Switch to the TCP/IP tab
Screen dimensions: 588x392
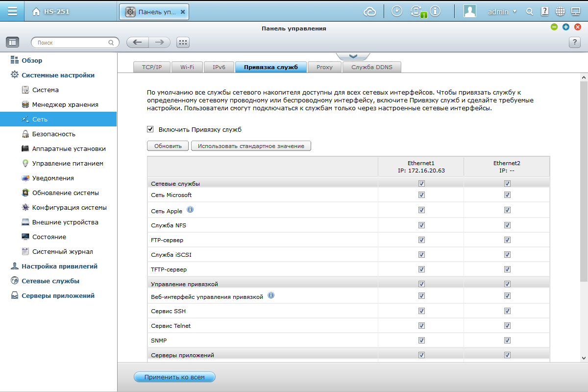pyautogui.click(x=152, y=67)
